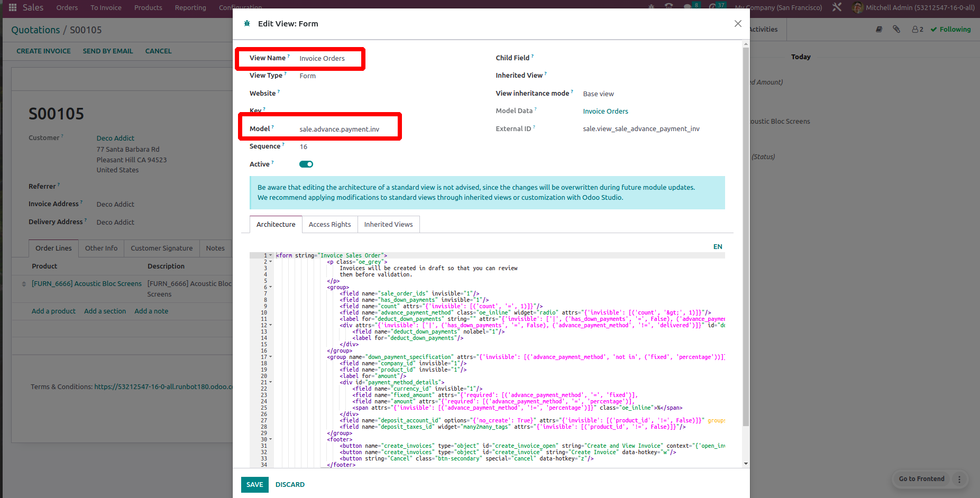The image size is (980, 498).
Task: Click the View Name input field
Action: pyautogui.click(x=328, y=59)
